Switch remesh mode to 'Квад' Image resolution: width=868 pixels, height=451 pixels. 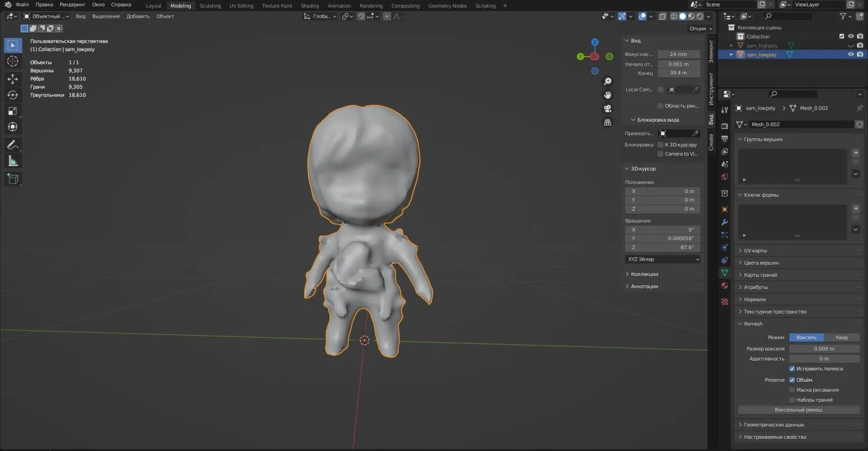(x=841, y=337)
